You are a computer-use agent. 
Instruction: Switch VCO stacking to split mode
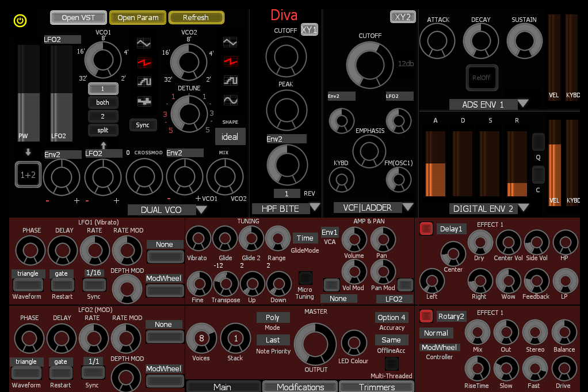(x=103, y=130)
